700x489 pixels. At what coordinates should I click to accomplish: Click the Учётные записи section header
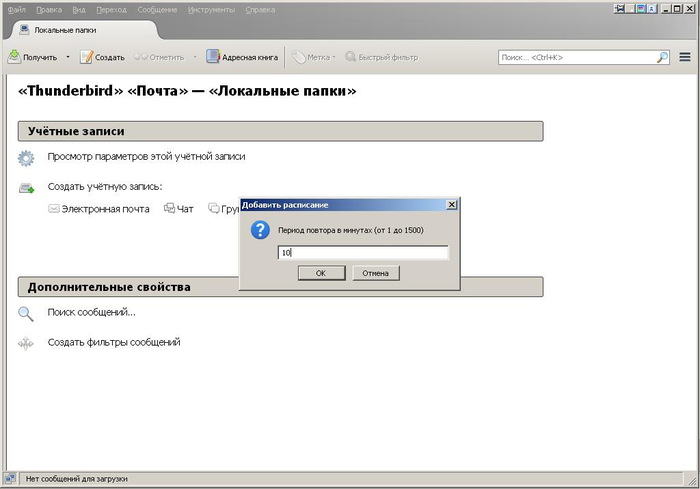coord(280,131)
